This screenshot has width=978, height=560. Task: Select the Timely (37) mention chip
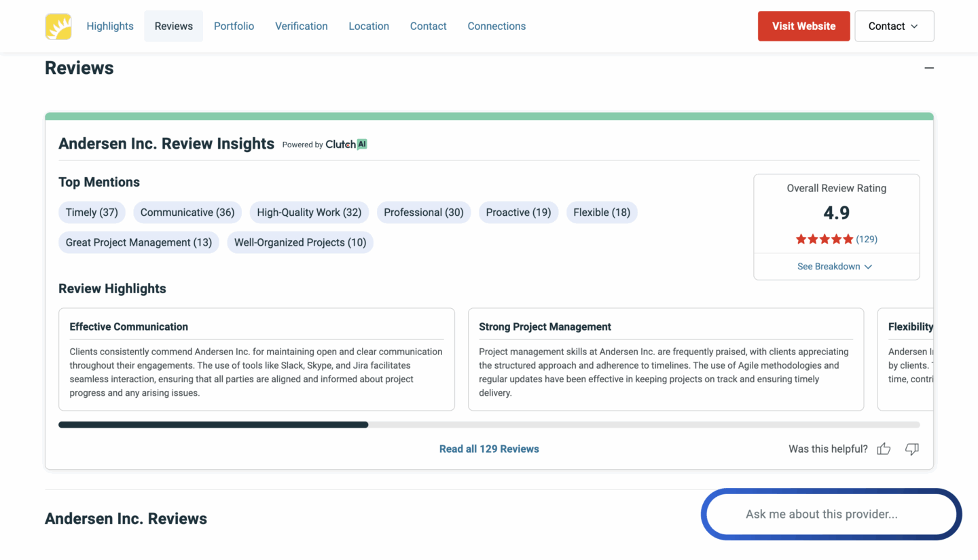[92, 212]
